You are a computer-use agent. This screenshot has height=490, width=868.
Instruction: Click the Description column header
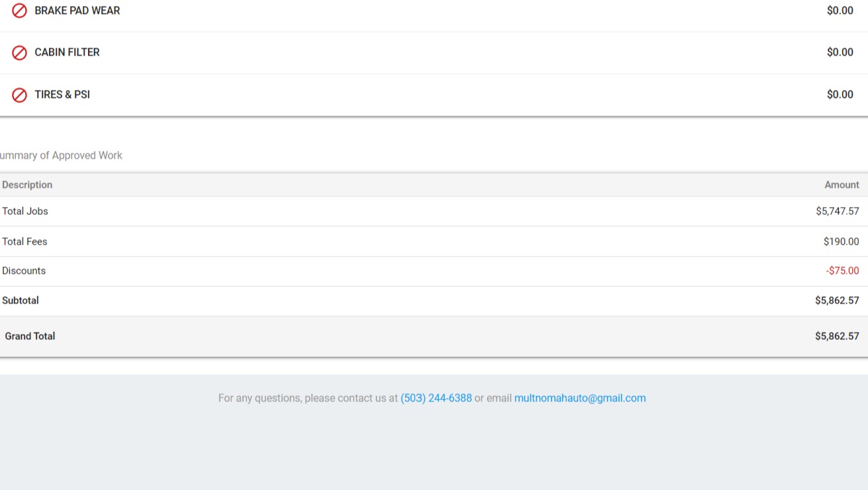point(27,185)
